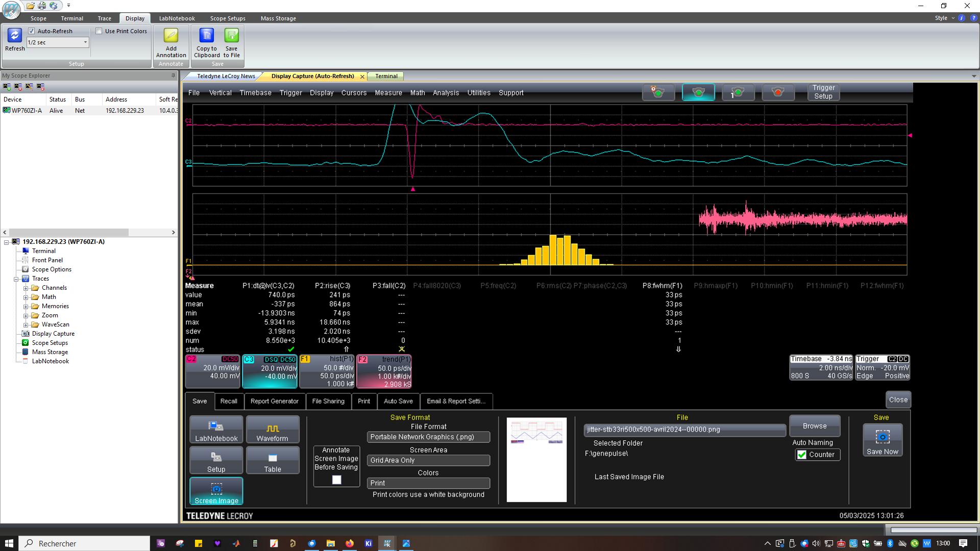Click the Save Now camera icon
The width and height of the screenshot is (980, 551).
(882, 438)
